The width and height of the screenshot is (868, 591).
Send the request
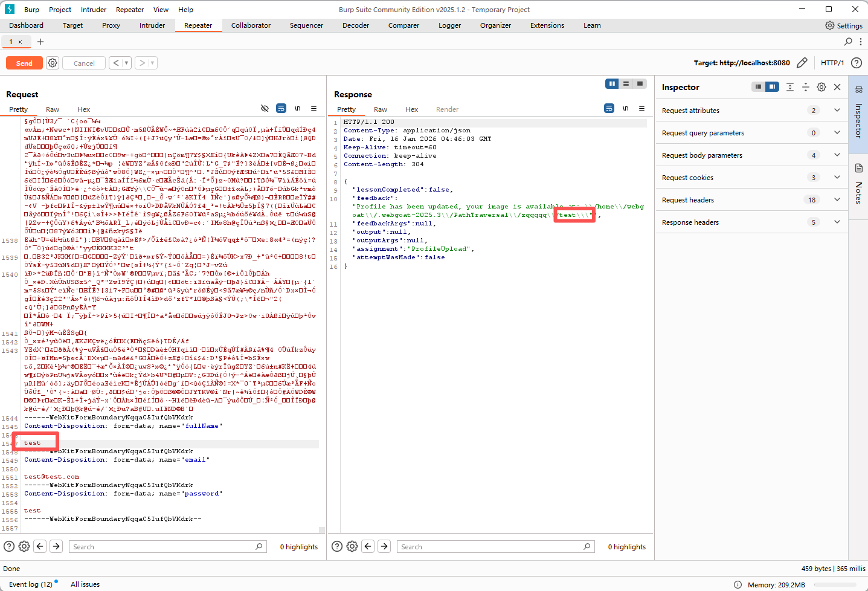click(x=24, y=63)
